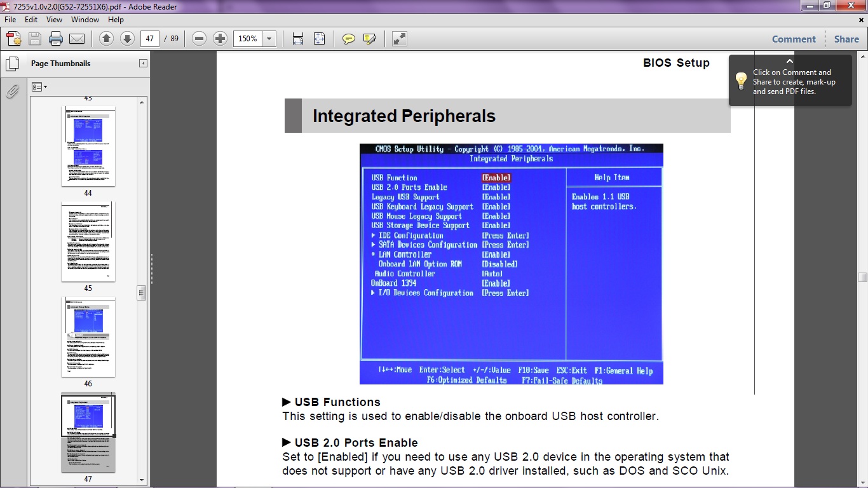This screenshot has width=868, height=488.
Task: Click the BIOS Setup page header text
Action: click(676, 63)
